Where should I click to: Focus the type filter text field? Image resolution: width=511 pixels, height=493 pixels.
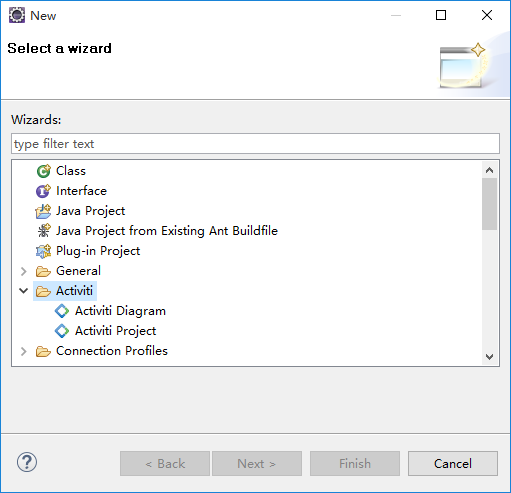coord(255,144)
